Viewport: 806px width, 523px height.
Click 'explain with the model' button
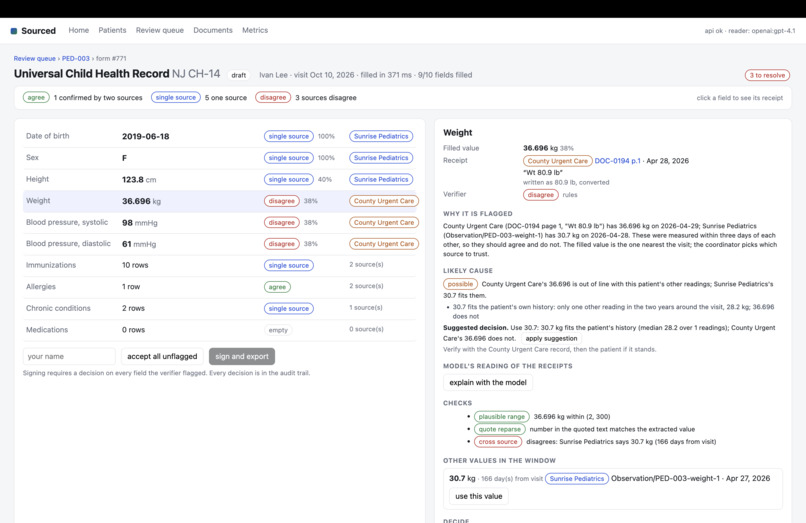point(488,383)
